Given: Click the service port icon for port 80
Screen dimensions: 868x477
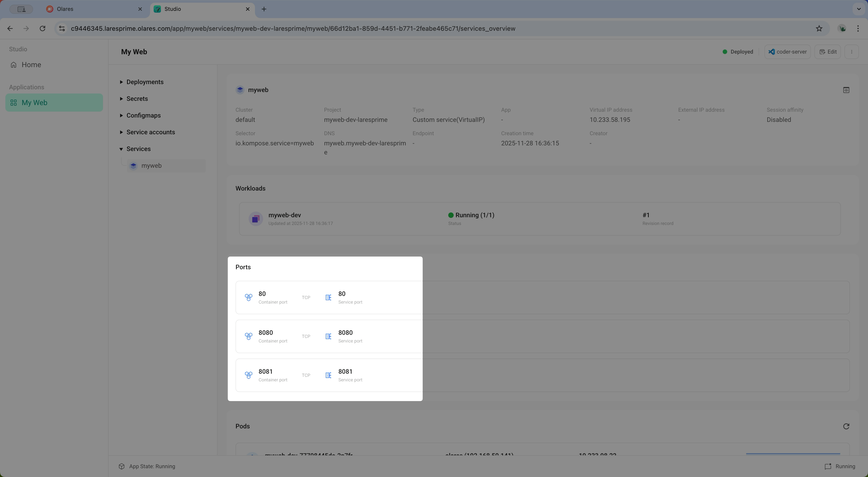Looking at the screenshot, I should tap(328, 297).
